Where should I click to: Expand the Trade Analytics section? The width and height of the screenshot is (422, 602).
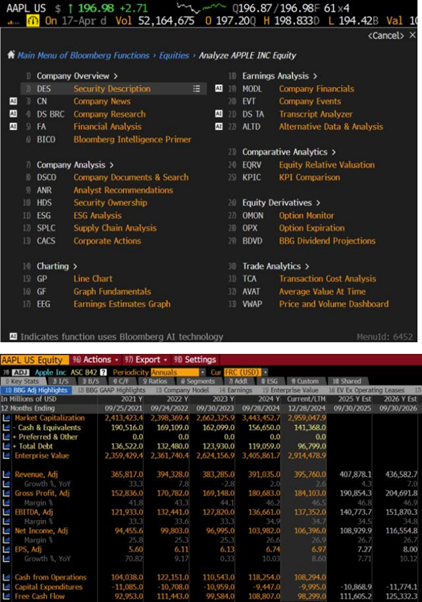click(x=276, y=266)
